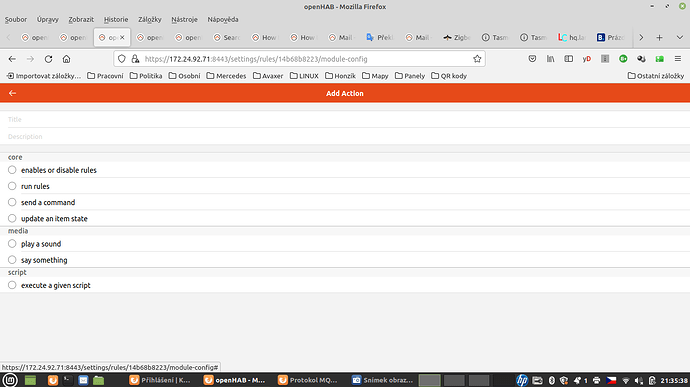Toggle the sidebar view icon
The height and width of the screenshot is (387, 690).
569,59
